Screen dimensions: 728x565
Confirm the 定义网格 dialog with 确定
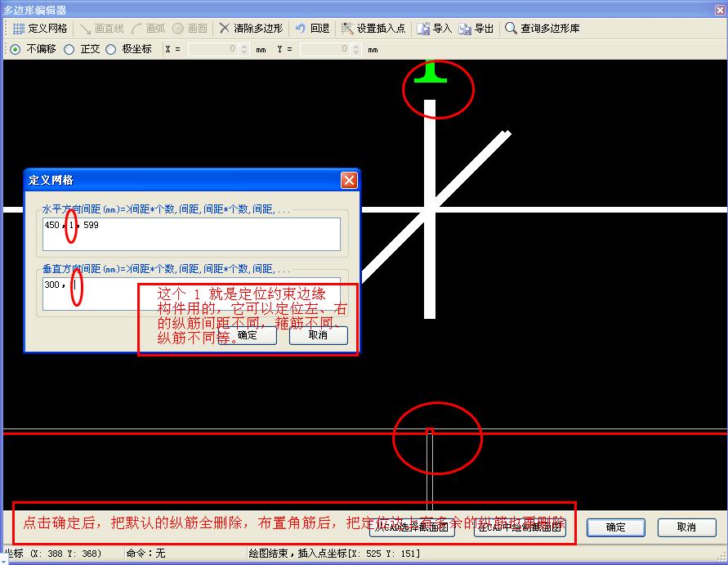click(248, 335)
